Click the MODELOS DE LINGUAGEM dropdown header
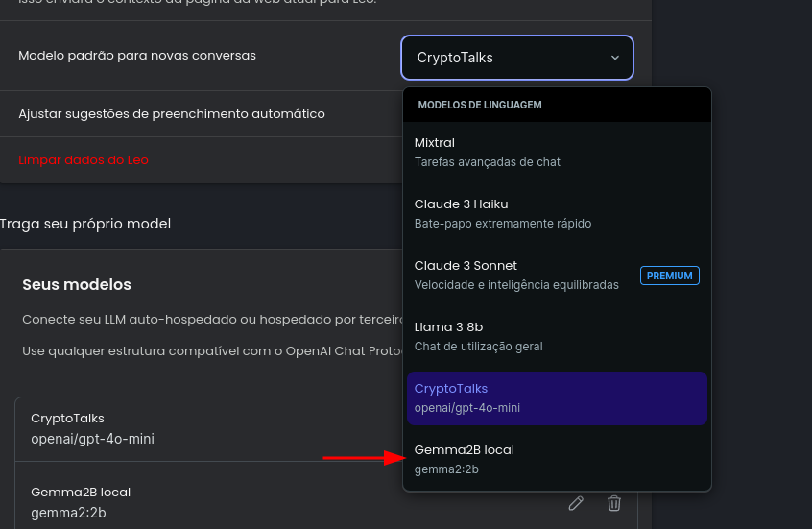 coord(480,105)
